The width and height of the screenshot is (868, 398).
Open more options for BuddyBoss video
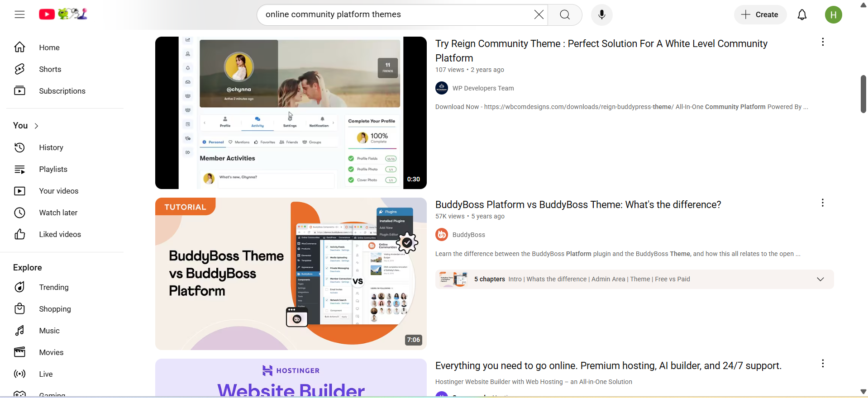(x=823, y=203)
